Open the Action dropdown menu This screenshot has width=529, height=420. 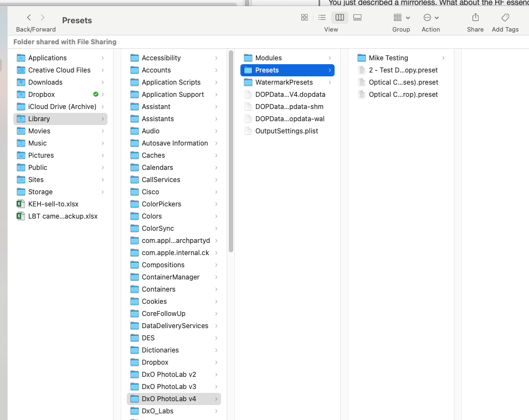pos(430,18)
